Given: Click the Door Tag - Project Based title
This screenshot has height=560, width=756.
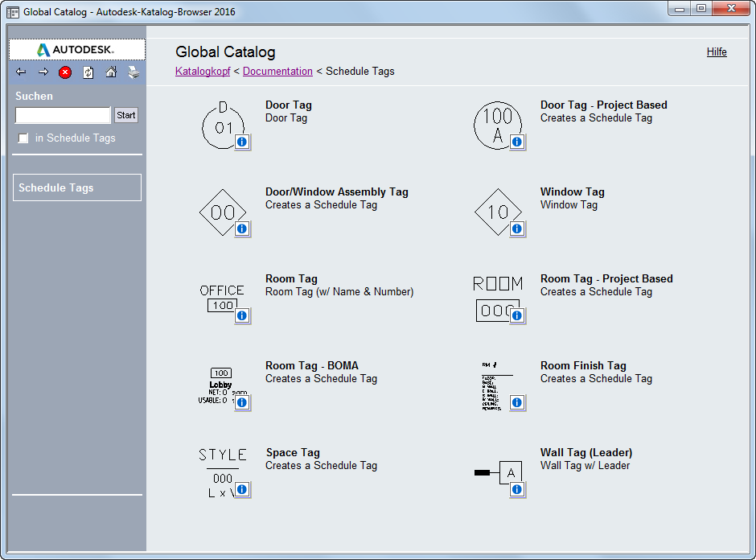Looking at the screenshot, I should point(604,105).
